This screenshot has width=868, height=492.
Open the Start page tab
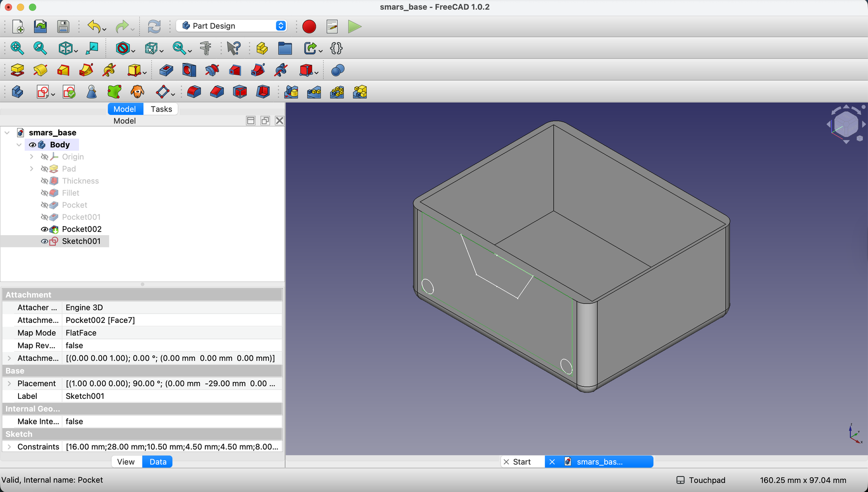[x=522, y=462]
